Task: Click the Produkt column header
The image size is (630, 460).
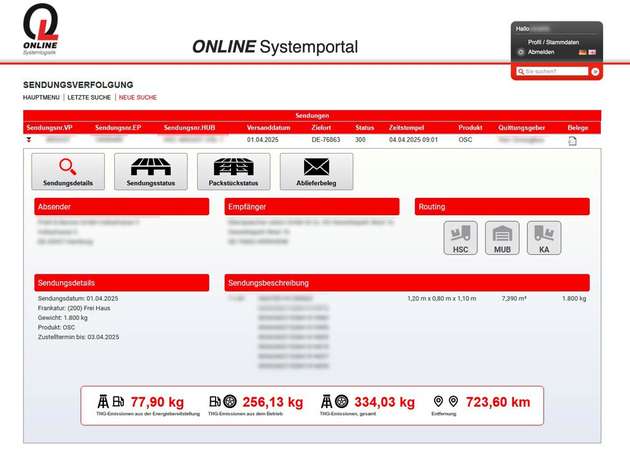Action: point(470,128)
